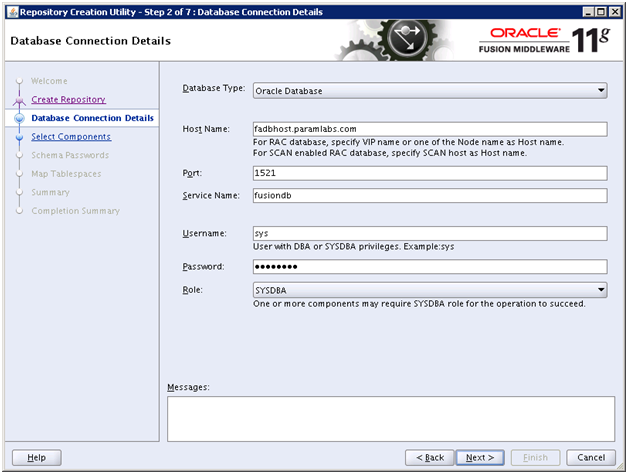The image size is (628, 474).
Task: Go to the Select Components step
Action: tap(71, 137)
